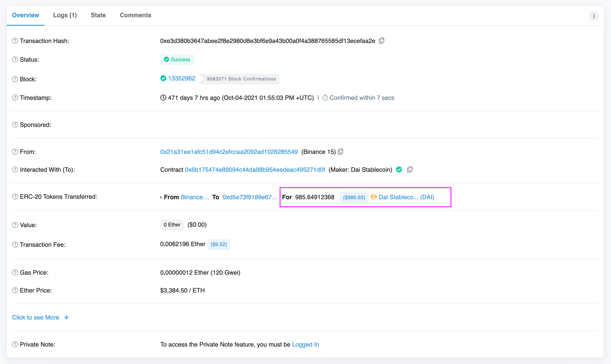The width and height of the screenshot is (611, 364).
Task: Open recipient address 0xd5e73f9199e67...
Action: click(x=250, y=197)
